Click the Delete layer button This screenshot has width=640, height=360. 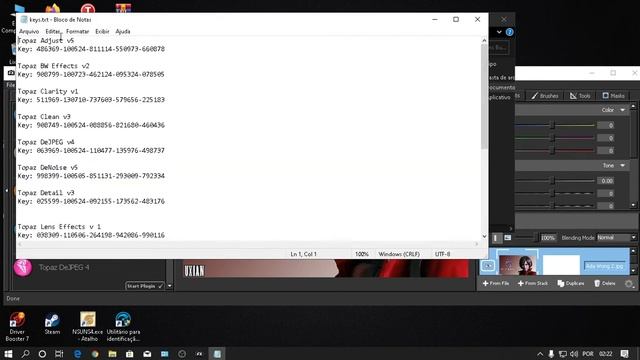604,283
